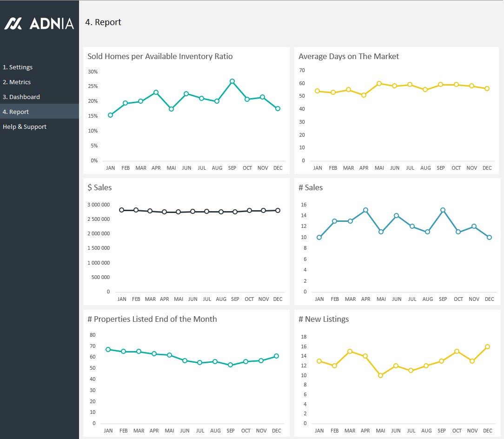Open the Help & Support link
Image resolution: width=504 pixels, height=439 pixels.
[x=25, y=126]
